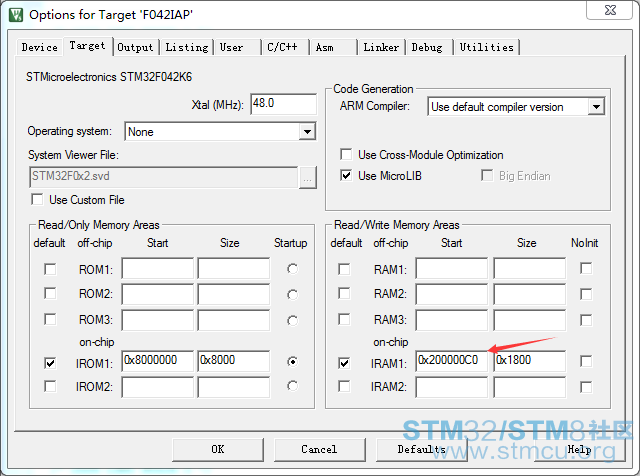The height and width of the screenshot is (476, 640).
Task: Select the ROM2 Startup radio button
Action: click(292, 294)
